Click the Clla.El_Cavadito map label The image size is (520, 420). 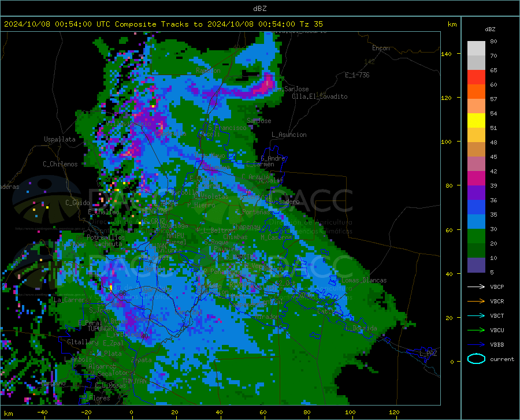(x=320, y=96)
